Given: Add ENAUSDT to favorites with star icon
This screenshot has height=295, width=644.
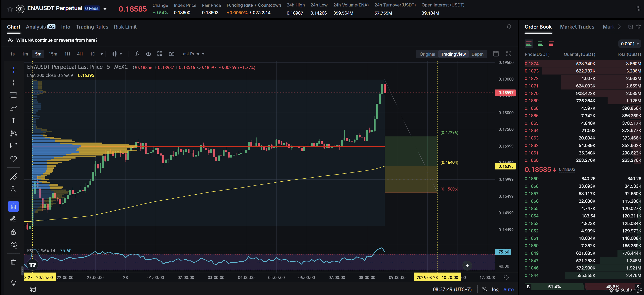Looking at the screenshot, I should (10, 9).
